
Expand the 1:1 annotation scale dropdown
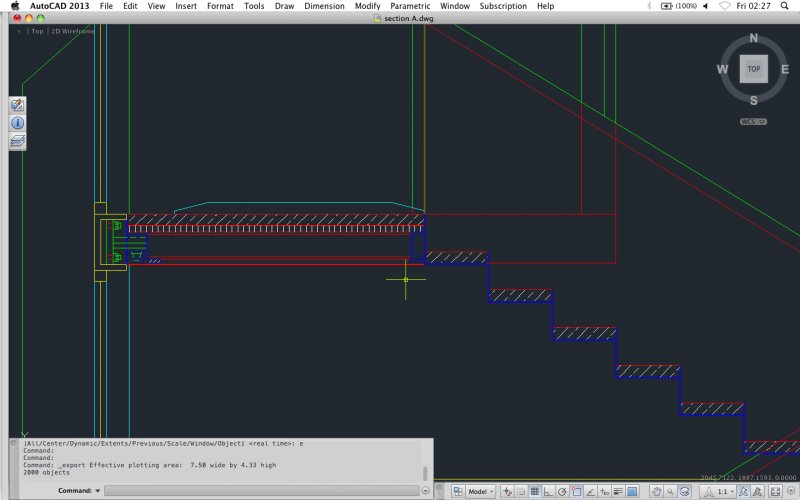pyautogui.click(x=725, y=491)
